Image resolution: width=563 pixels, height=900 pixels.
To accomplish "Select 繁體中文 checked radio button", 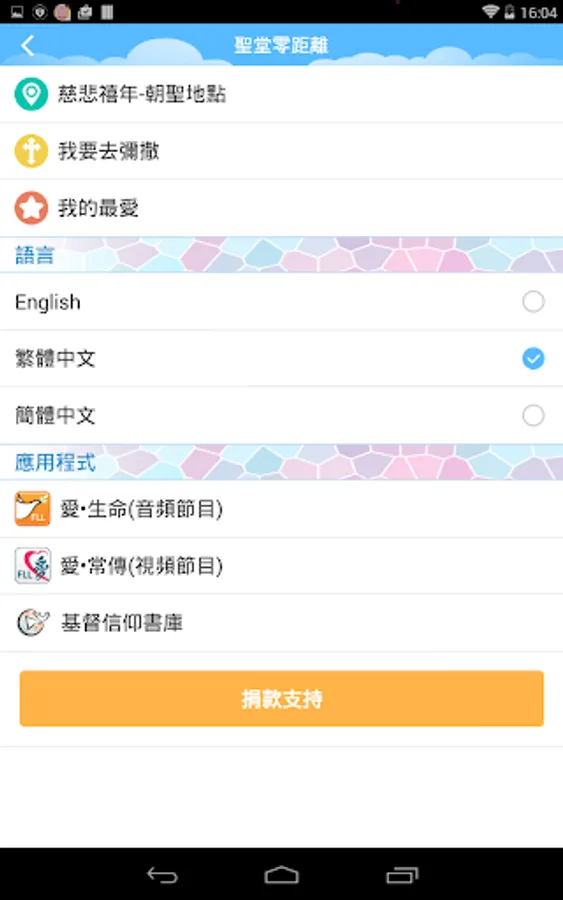I will (533, 358).
